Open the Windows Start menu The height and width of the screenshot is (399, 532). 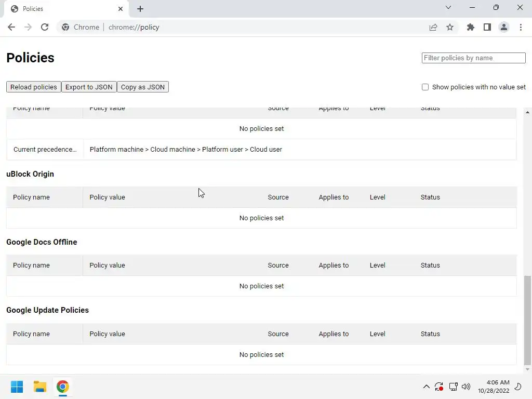[17, 387]
